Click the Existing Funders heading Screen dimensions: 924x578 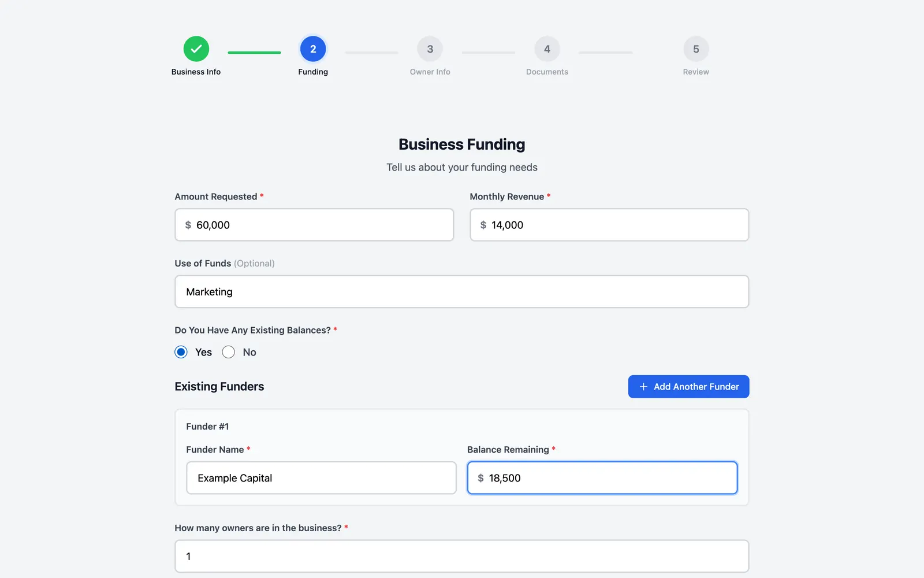click(x=219, y=387)
